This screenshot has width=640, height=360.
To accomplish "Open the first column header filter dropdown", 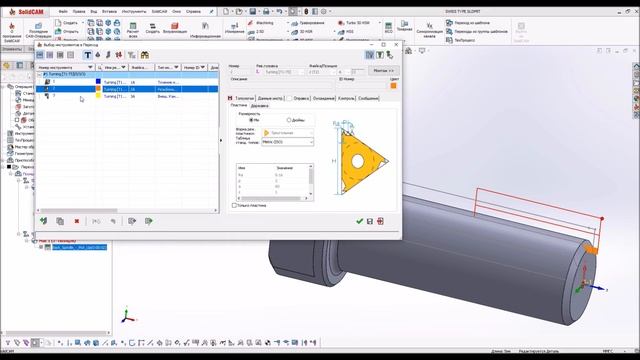I will pyautogui.click(x=90, y=67).
